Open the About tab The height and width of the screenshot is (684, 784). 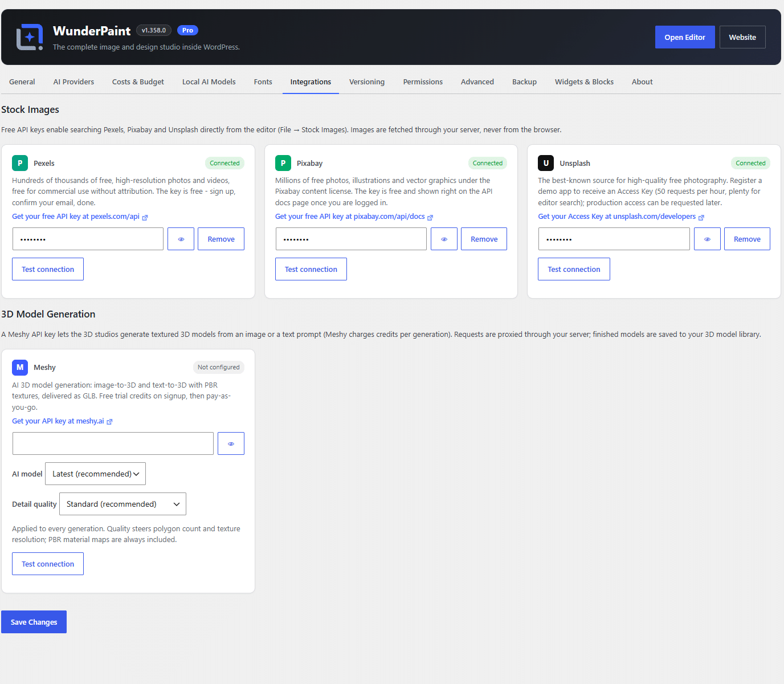click(x=642, y=82)
